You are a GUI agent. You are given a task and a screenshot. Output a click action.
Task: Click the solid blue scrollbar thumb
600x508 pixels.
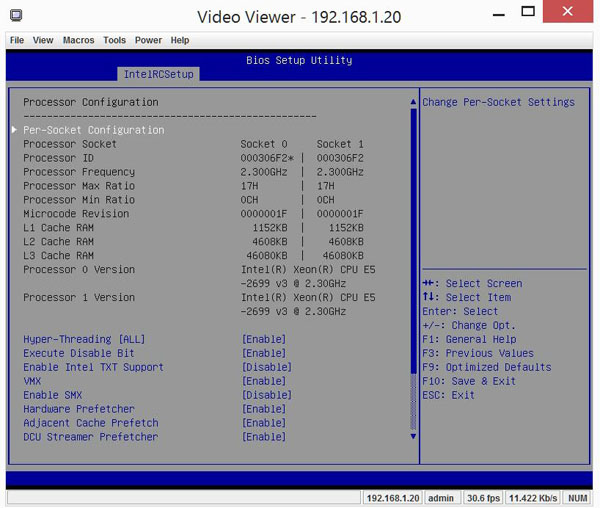413,241
